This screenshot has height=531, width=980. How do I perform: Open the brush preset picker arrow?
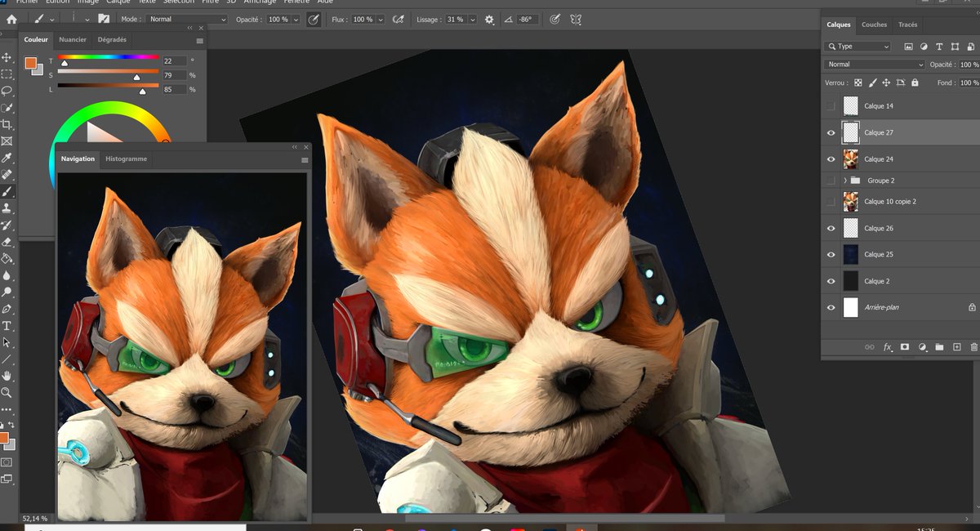tap(87, 19)
